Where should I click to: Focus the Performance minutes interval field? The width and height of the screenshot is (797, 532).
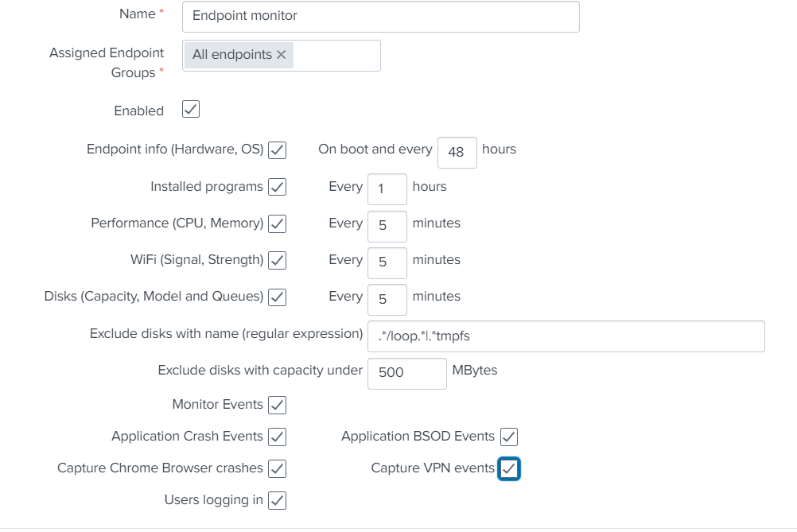(x=387, y=225)
